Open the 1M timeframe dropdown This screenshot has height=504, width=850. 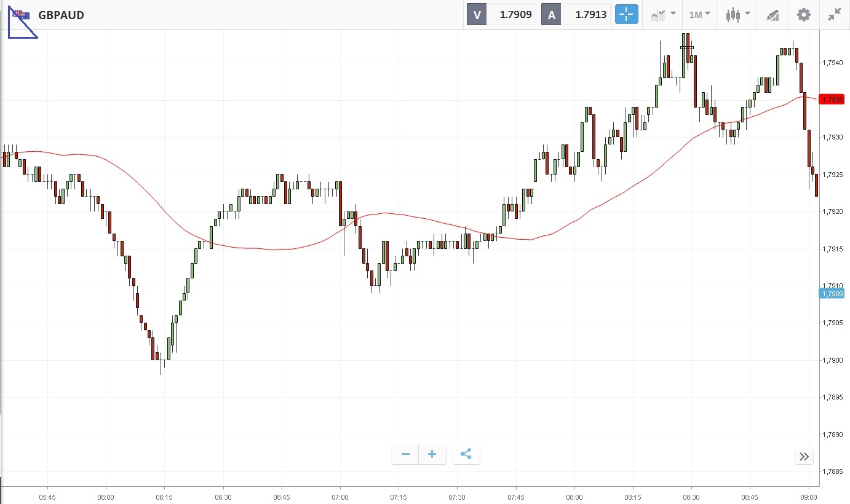tap(699, 15)
